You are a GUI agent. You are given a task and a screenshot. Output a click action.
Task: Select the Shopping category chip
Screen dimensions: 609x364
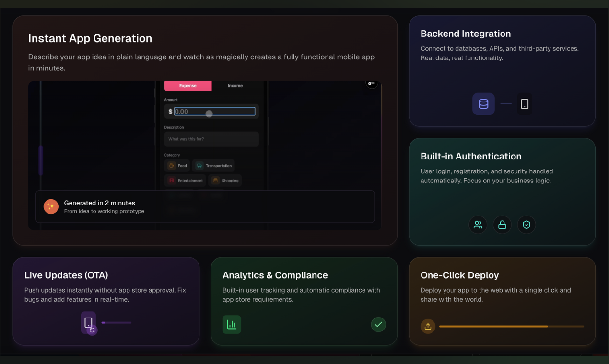tap(225, 181)
